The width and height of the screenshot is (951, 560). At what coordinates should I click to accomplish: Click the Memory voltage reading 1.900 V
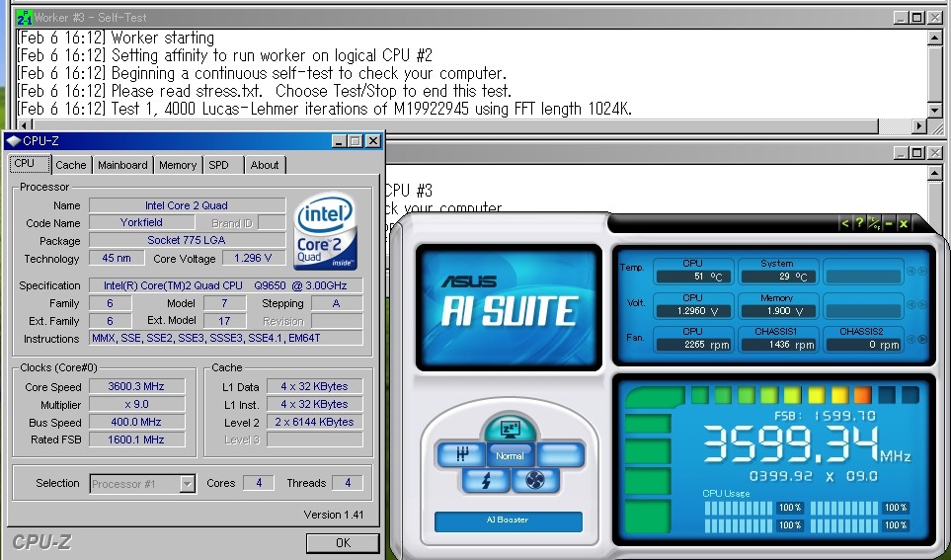tap(779, 311)
